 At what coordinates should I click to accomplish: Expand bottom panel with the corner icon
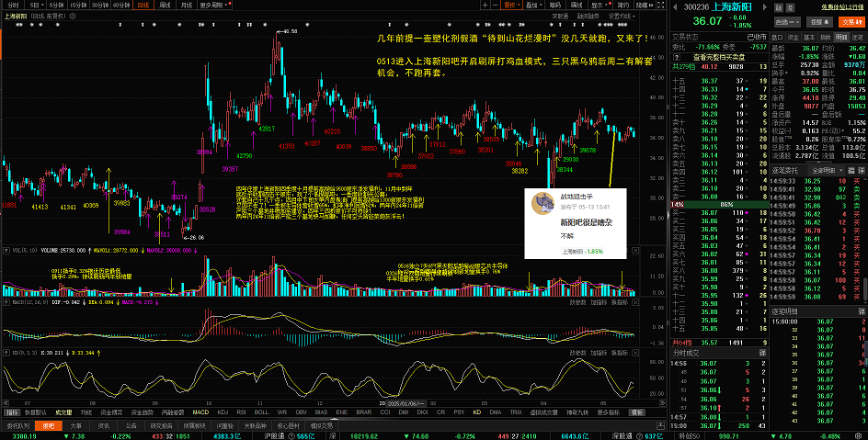pos(661,425)
